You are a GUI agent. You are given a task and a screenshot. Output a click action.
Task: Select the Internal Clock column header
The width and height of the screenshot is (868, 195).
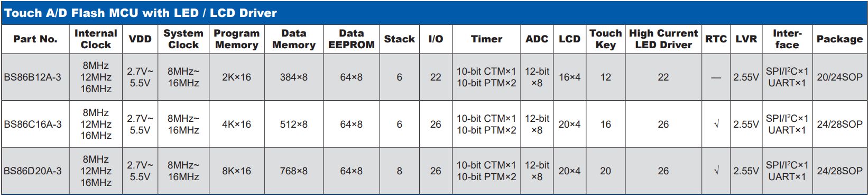96,39
